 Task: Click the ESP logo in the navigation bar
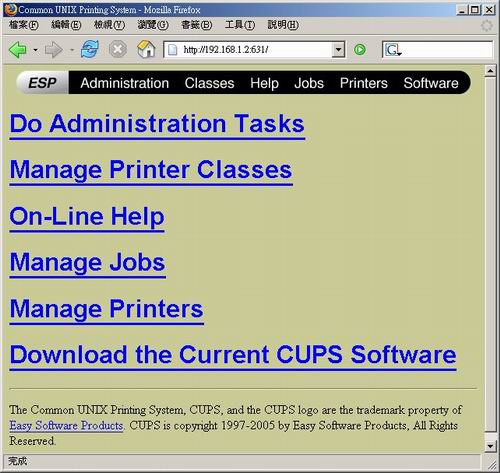[x=43, y=83]
